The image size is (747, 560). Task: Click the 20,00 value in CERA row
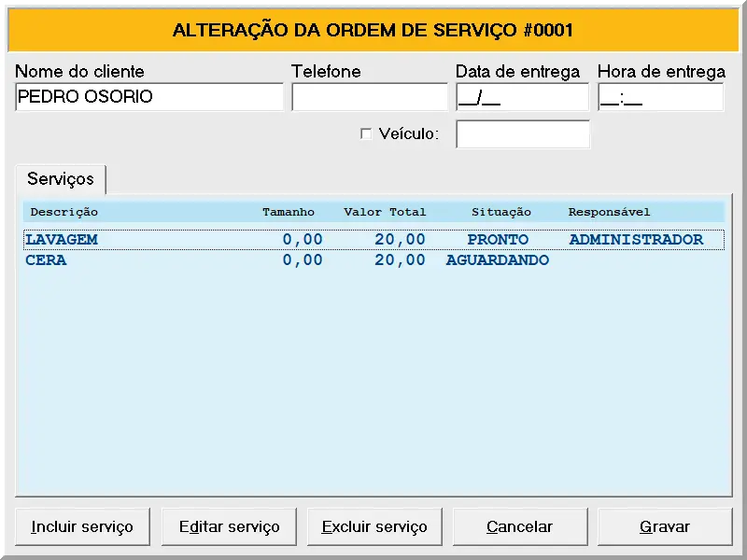[400, 260]
